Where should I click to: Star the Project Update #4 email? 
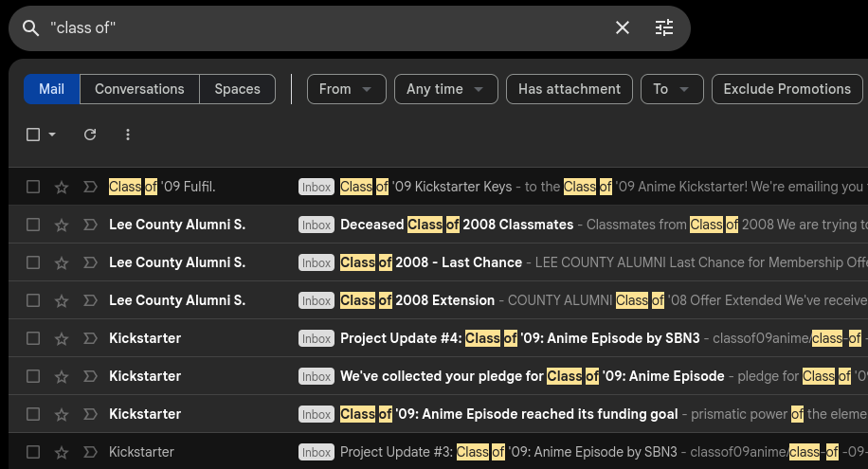coord(62,338)
